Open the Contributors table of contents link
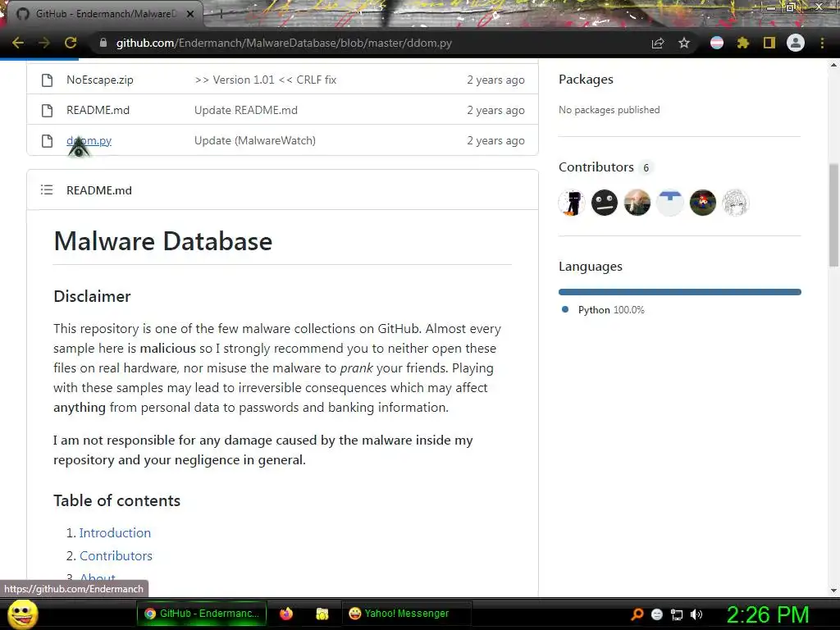 pos(116,555)
